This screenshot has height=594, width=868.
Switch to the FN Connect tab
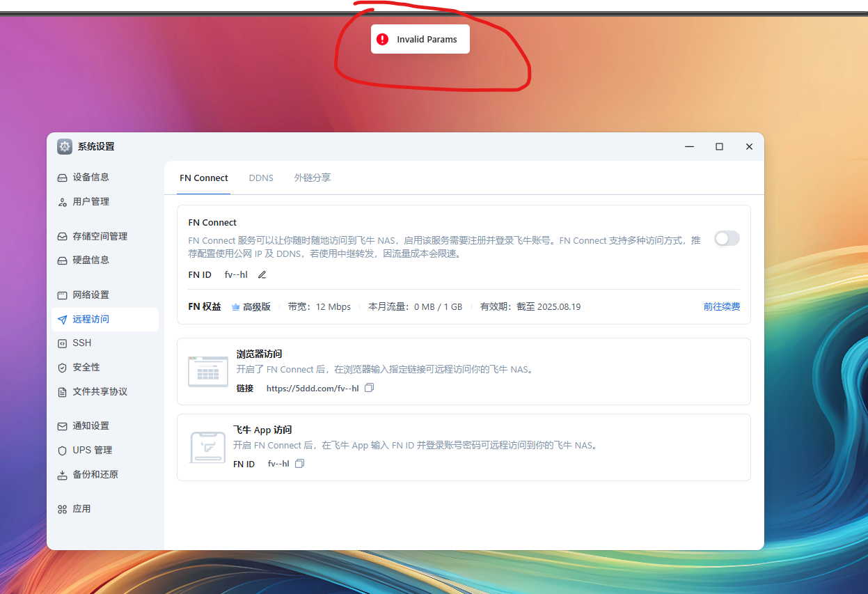204,178
